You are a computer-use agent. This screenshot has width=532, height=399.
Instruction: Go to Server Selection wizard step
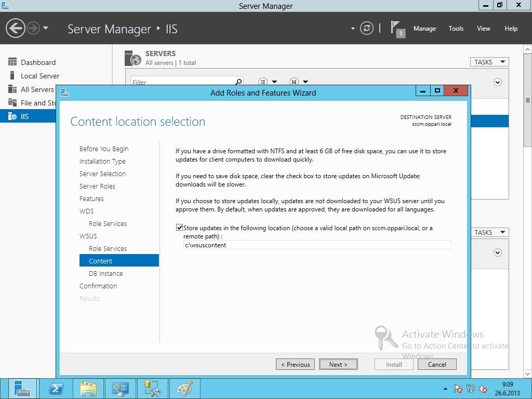click(x=102, y=174)
